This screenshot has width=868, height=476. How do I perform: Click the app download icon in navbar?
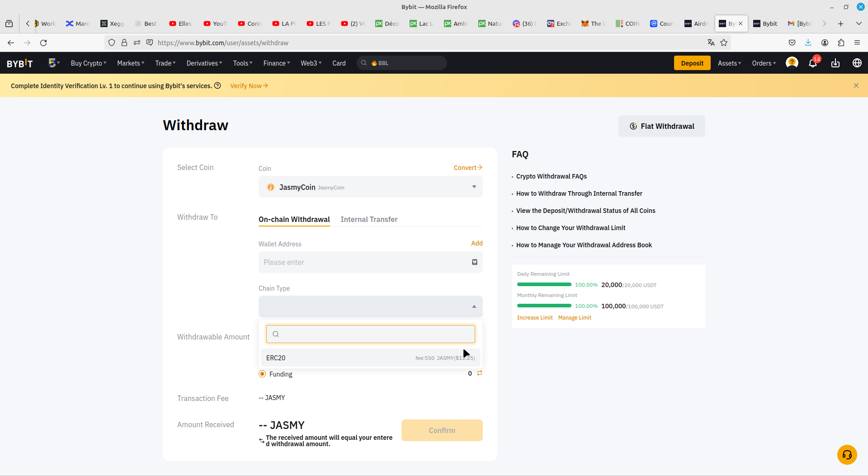(x=835, y=63)
